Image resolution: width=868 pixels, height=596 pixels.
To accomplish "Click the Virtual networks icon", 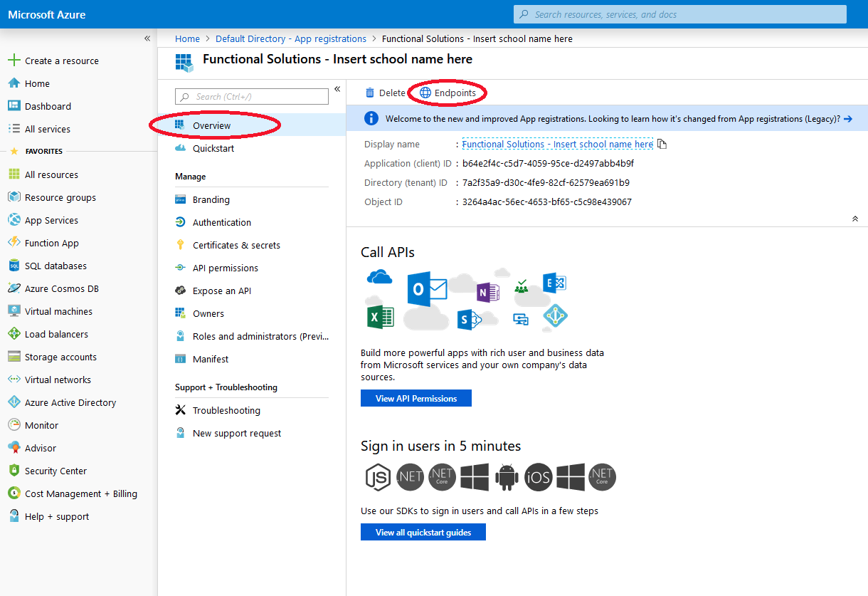I will tap(14, 380).
